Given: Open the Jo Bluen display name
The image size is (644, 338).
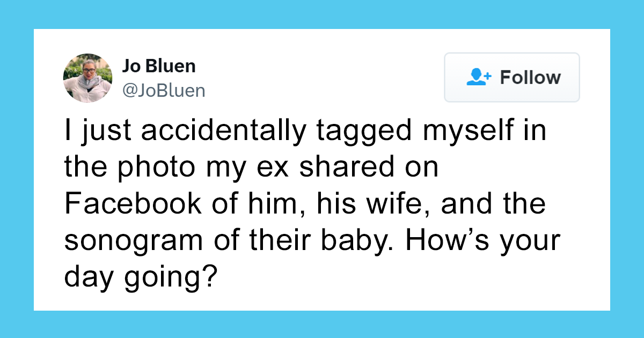Looking at the screenshot, I should (x=159, y=67).
